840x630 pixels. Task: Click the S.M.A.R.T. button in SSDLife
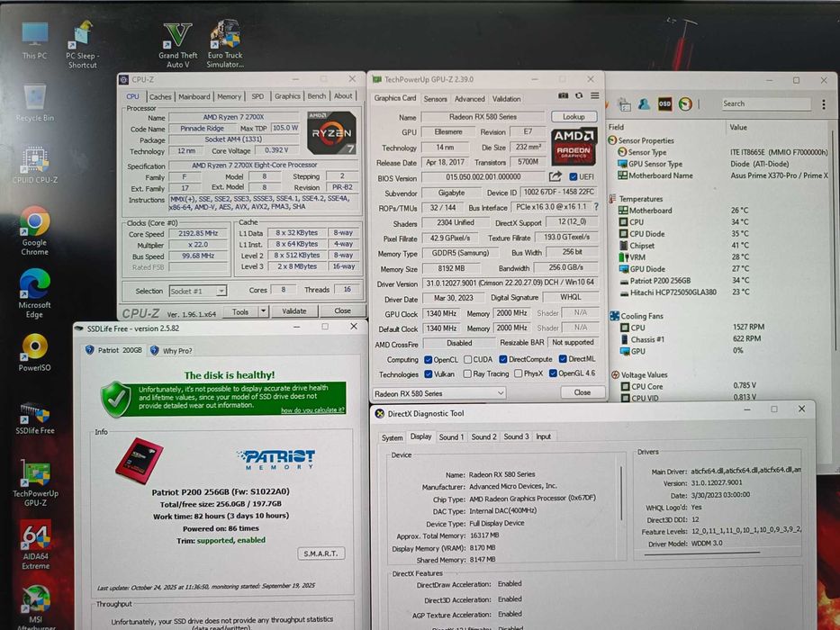tap(321, 553)
